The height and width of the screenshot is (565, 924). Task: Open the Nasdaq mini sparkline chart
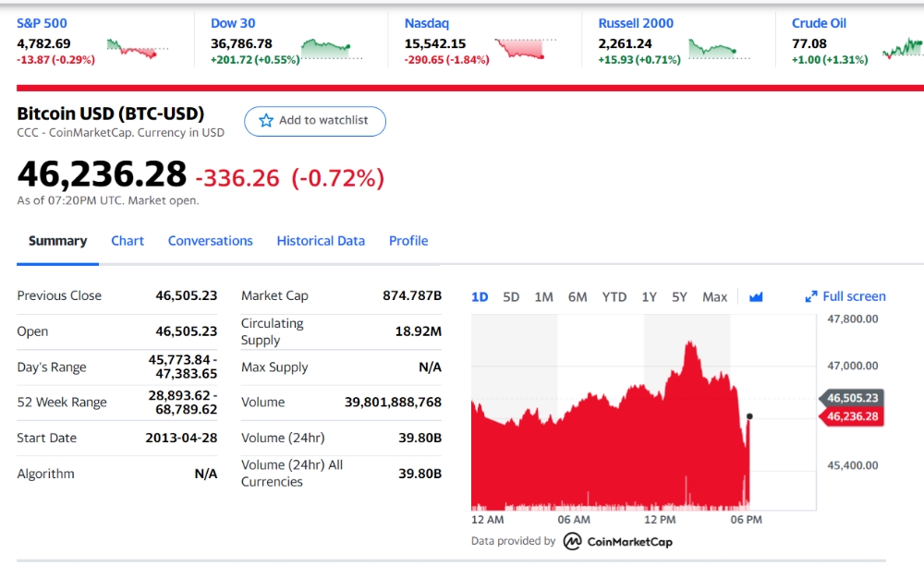525,49
